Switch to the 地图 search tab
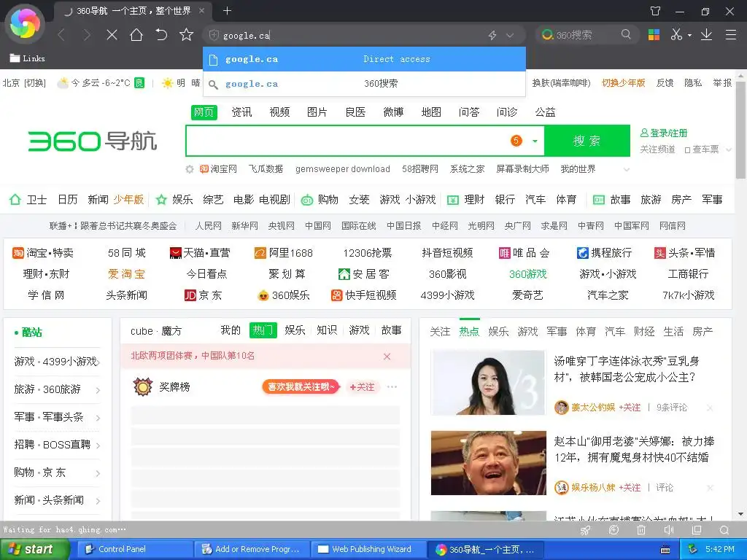This screenshot has height=560, width=747. point(431,112)
